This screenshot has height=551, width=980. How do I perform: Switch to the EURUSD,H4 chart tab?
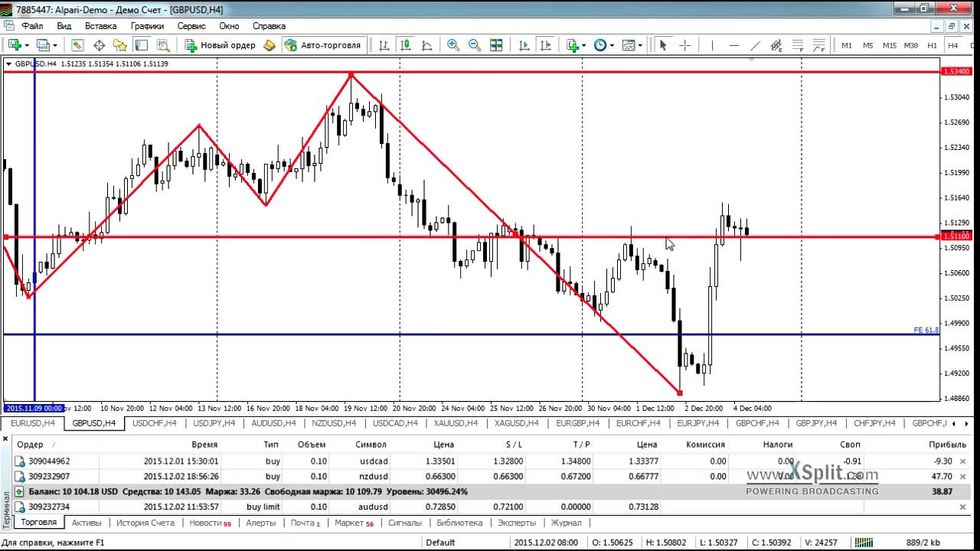32,423
